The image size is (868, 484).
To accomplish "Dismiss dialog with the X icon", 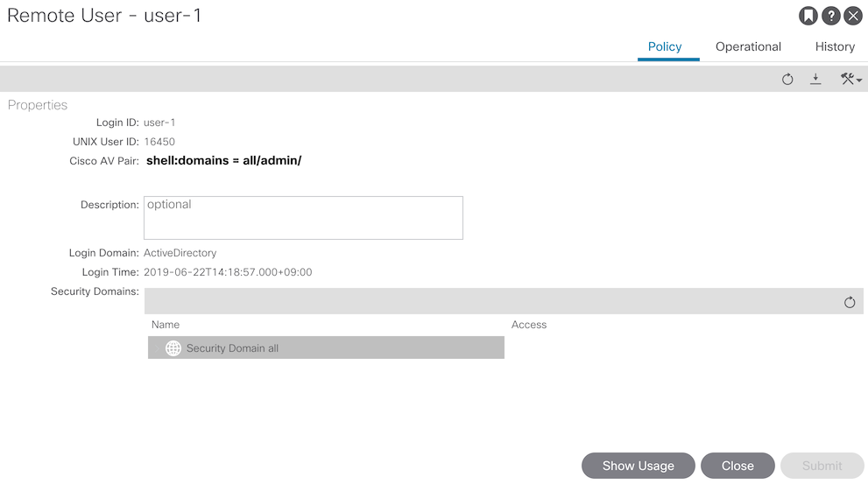I will coord(853,16).
